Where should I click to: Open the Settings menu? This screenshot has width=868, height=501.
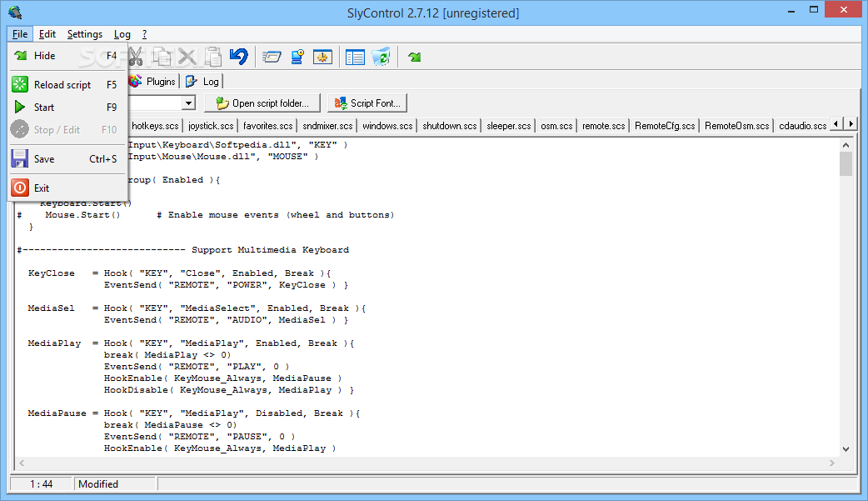pyautogui.click(x=85, y=34)
